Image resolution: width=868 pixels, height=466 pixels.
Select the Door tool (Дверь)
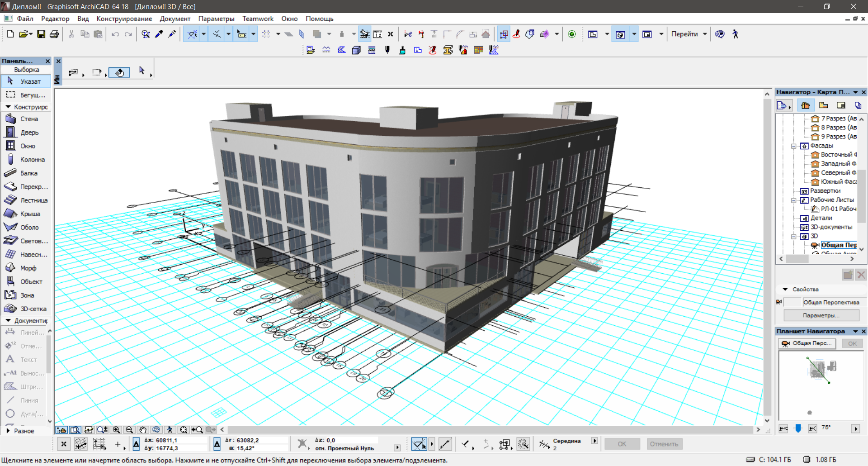point(26,133)
